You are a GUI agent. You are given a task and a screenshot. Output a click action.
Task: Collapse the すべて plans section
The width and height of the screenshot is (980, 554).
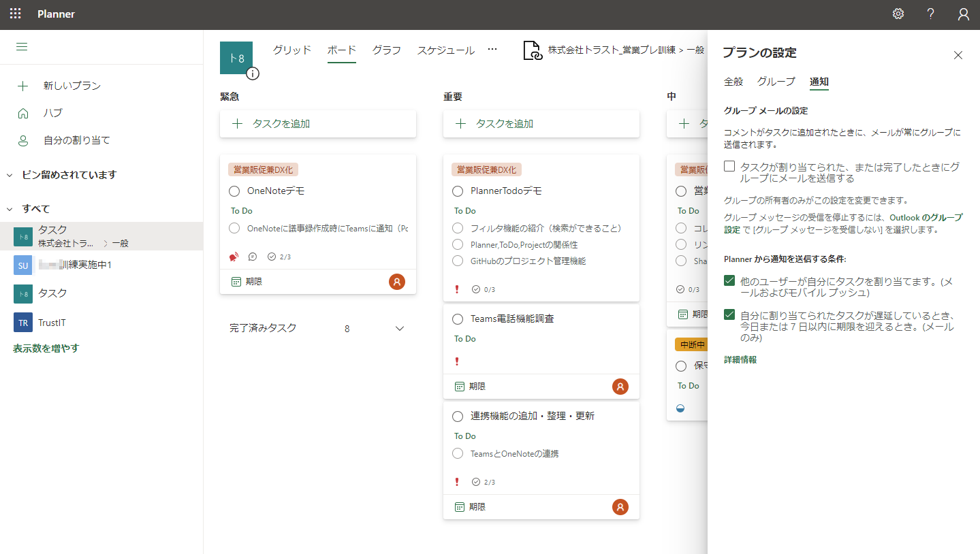(x=10, y=209)
